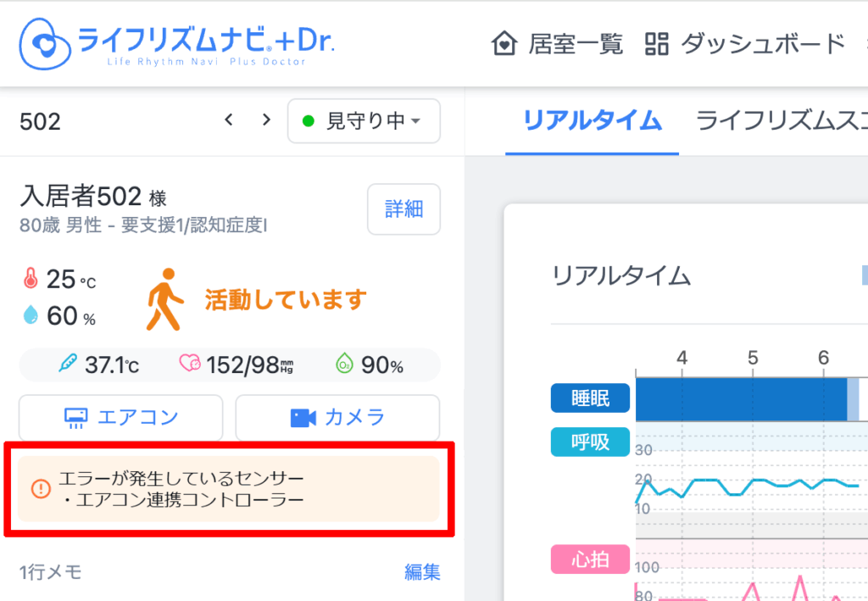Screen dimensions: 868x601
Task: Click the dashboard grid icon
Action: coord(657,43)
